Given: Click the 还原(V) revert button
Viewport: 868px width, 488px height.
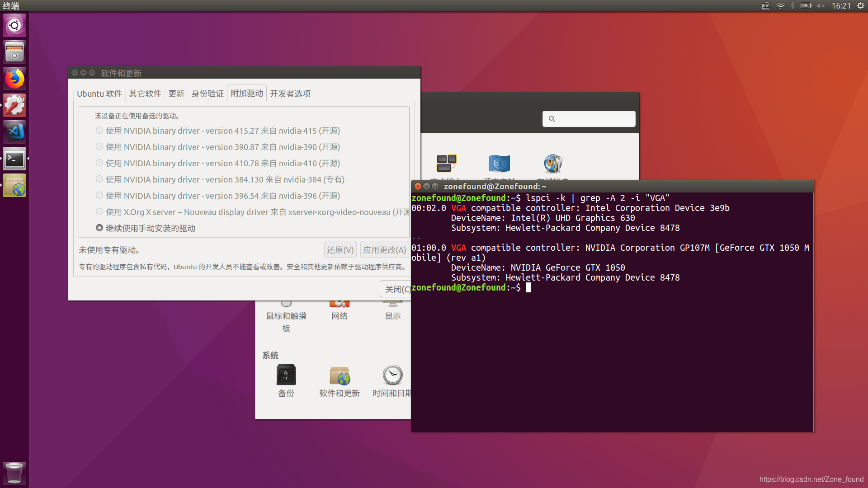Looking at the screenshot, I should tap(340, 250).
